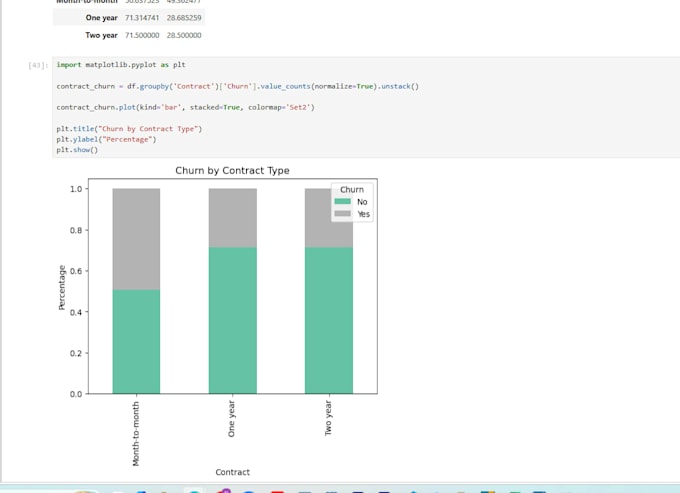
Task: Click the legend text "No"
Action: pos(362,202)
